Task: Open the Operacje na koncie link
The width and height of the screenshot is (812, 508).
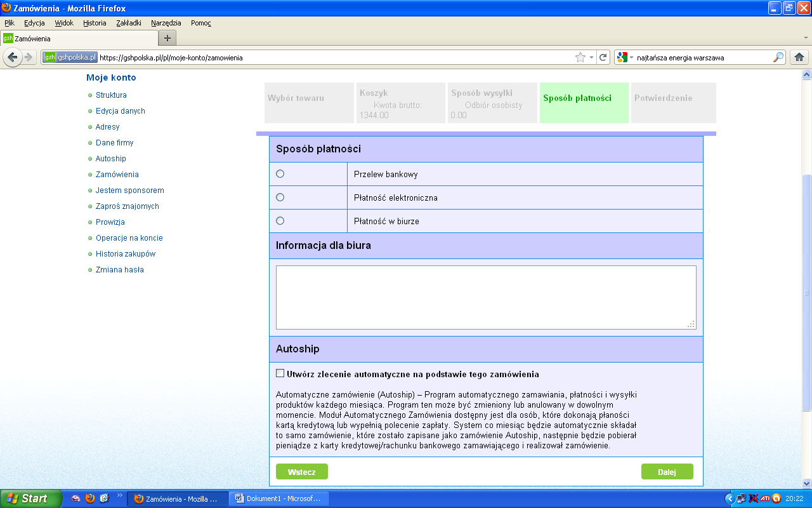Action: [129, 238]
